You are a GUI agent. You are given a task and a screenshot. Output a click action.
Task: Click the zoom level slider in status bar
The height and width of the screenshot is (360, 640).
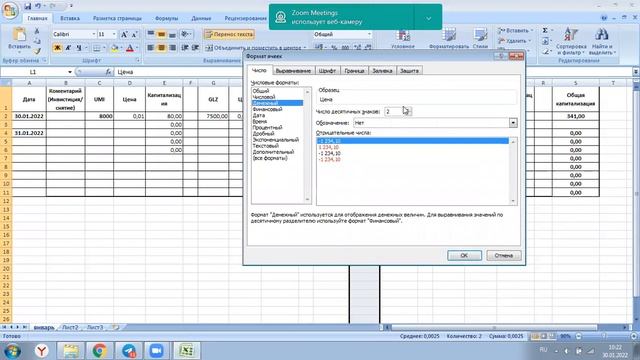click(x=604, y=336)
